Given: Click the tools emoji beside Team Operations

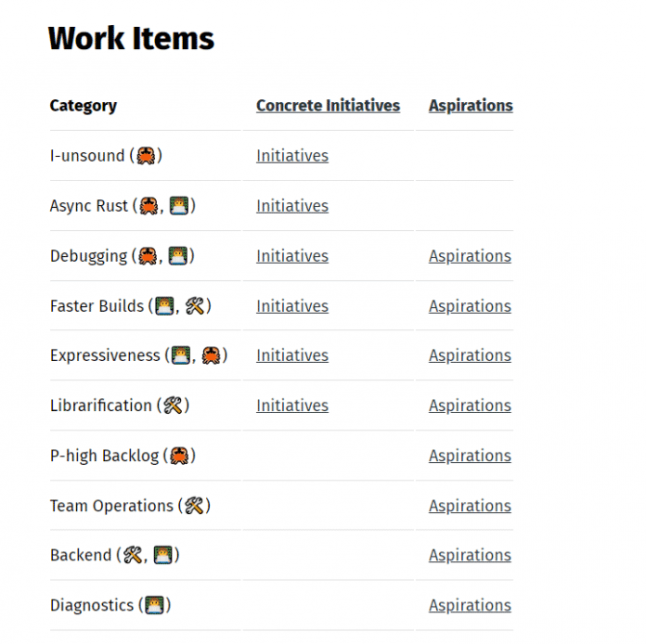Looking at the screenshot, I should (x=194, y=506).
